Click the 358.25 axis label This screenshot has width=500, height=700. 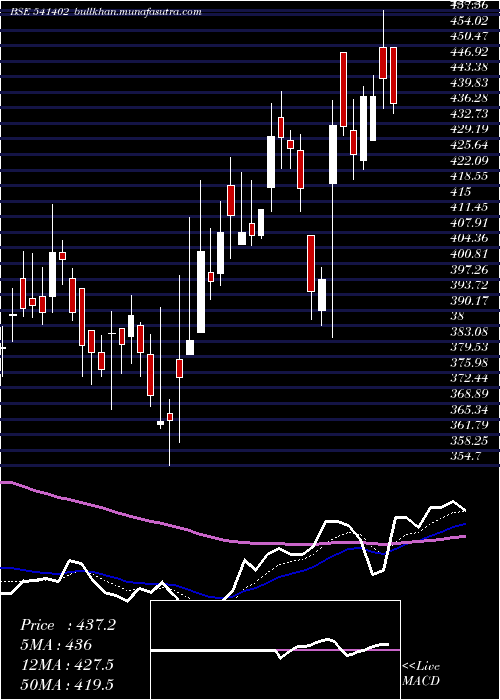470,440
